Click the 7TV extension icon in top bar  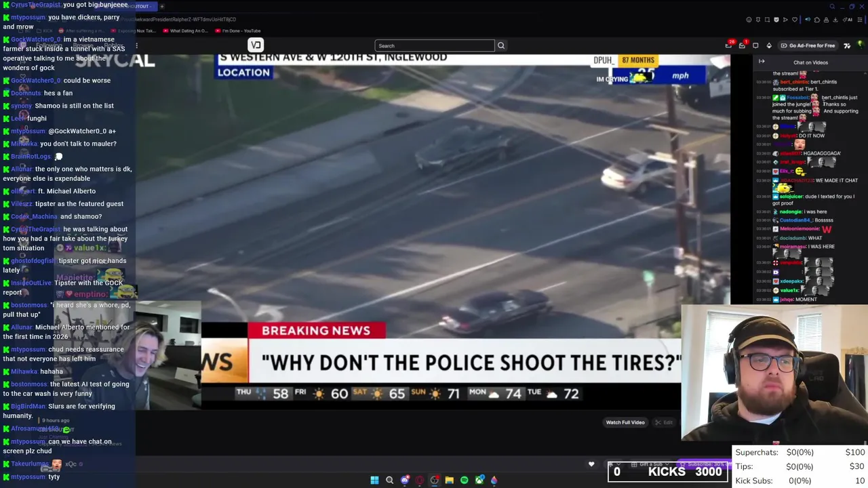point(847,45)
